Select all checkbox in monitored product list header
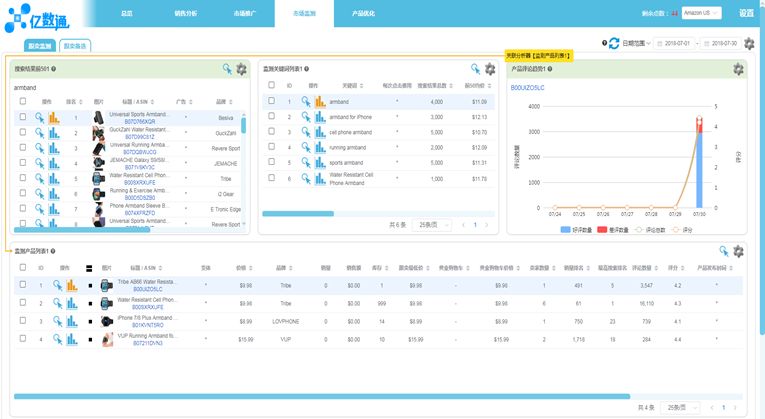The height and width of the screenshot is (419, 765). (23, 267)
